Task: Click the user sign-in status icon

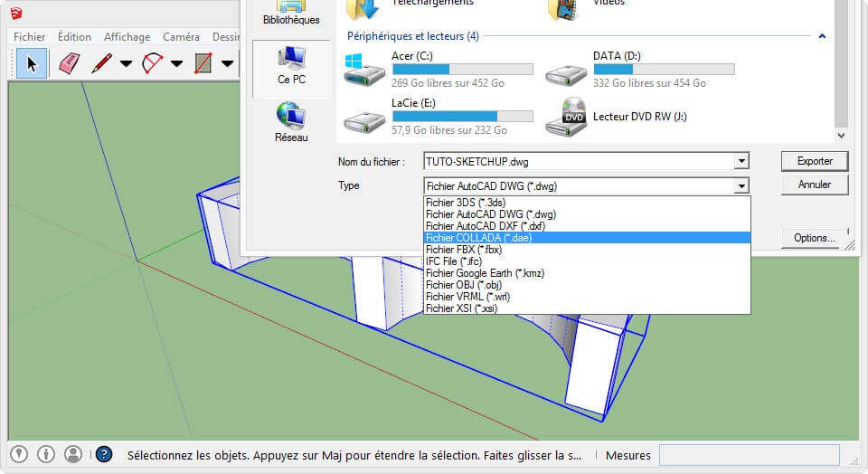Action: pos(73,455)
